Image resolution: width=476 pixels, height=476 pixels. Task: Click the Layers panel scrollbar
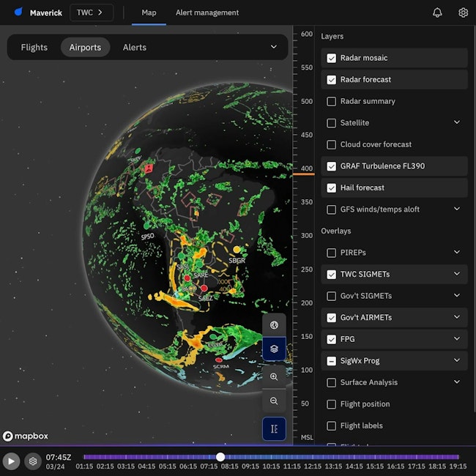tap(475, 218)
